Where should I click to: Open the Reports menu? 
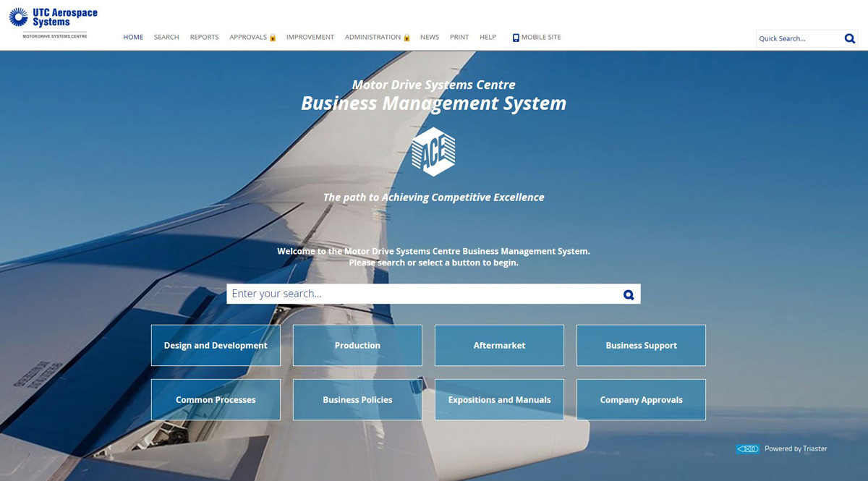204,37
